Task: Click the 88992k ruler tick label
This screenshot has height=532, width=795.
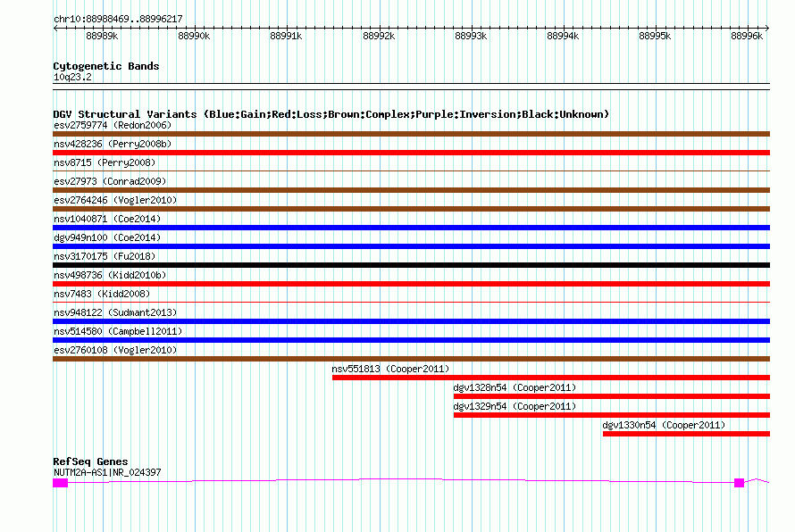Action: 379,36
